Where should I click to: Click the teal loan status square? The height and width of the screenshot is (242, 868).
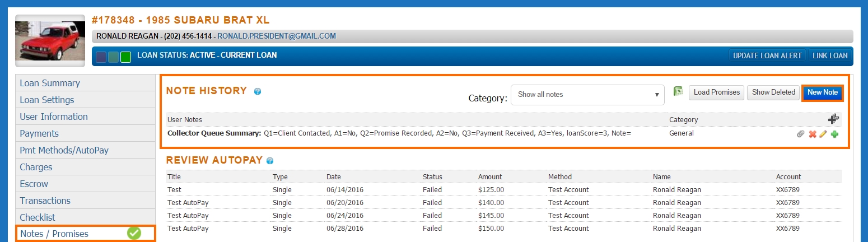114,57
